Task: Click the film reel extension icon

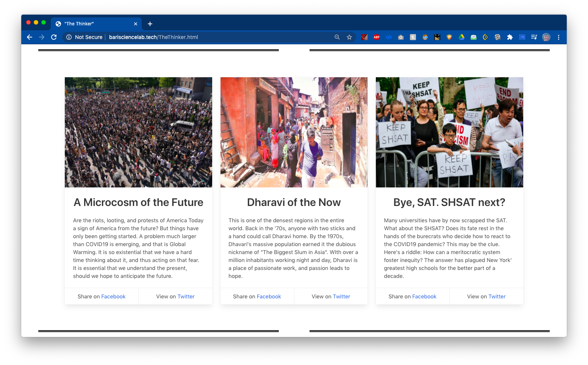Action: [497, 37]
